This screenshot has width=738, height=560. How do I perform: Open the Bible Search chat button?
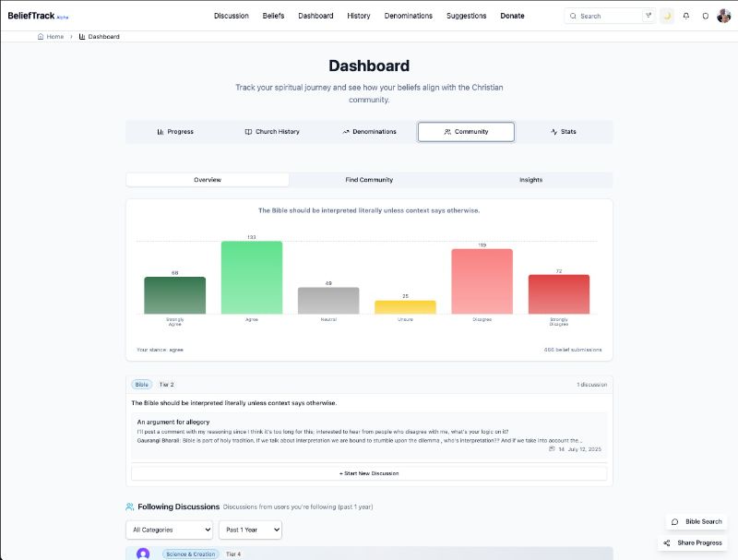tap(696, 522)
